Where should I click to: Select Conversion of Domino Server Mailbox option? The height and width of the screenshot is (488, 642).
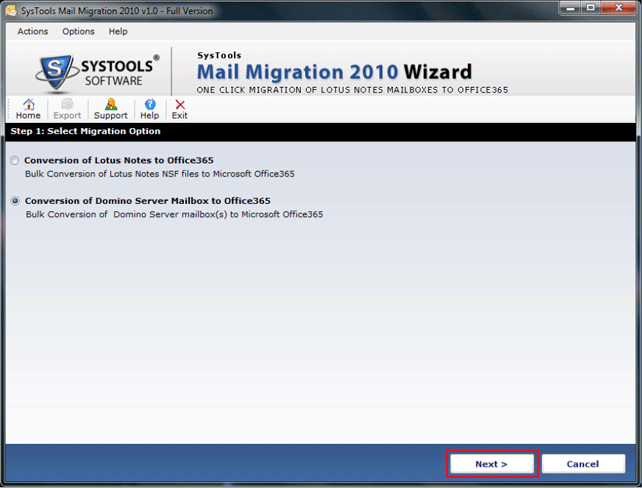coord(15,201)
